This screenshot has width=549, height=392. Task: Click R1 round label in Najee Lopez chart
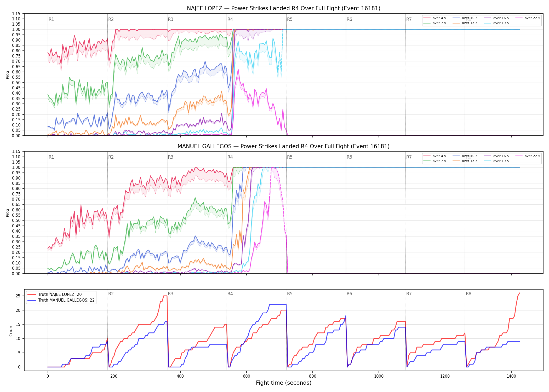(x=51, y=19)
